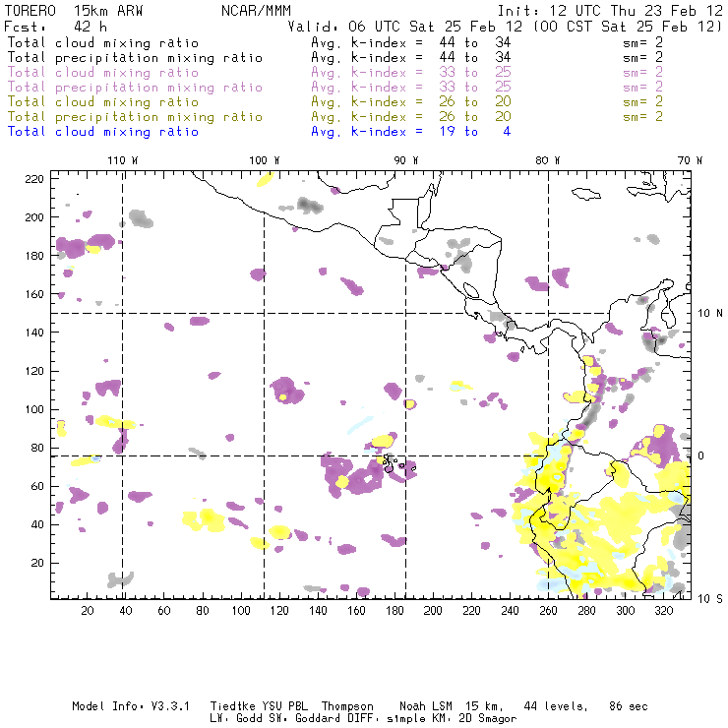
Task: Click the "180" value on vertical axis
Action: 34,256
